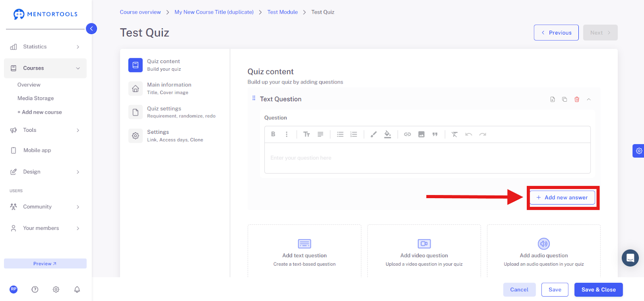
Task: Expand the Tools menu
Action: pos(45,130)
